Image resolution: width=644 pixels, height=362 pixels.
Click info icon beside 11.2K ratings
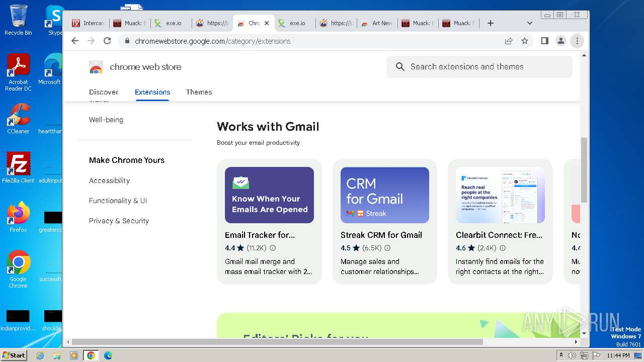coord(273,248)
